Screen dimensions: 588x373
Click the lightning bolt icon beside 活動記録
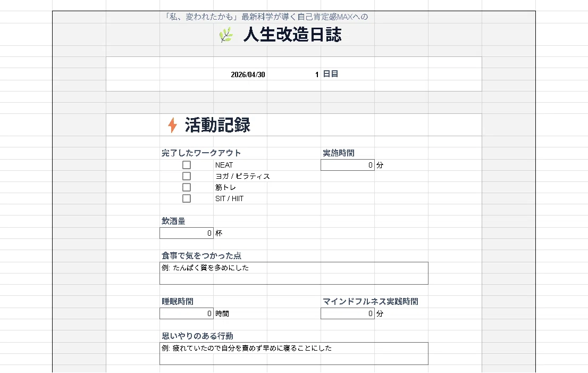172,125
